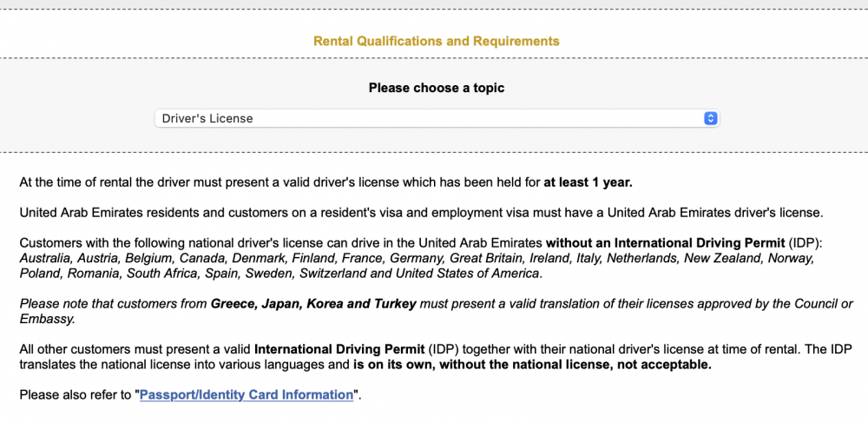The image size is (868, 423).
Task: Click the bold 'without an International Driving Permit' text
Action: click(666, 243)
